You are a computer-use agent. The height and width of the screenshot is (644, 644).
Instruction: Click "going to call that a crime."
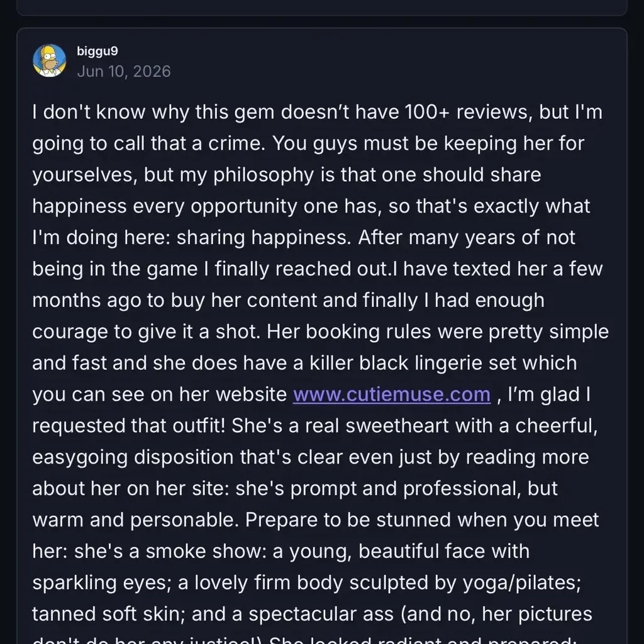tap(148, 144)
